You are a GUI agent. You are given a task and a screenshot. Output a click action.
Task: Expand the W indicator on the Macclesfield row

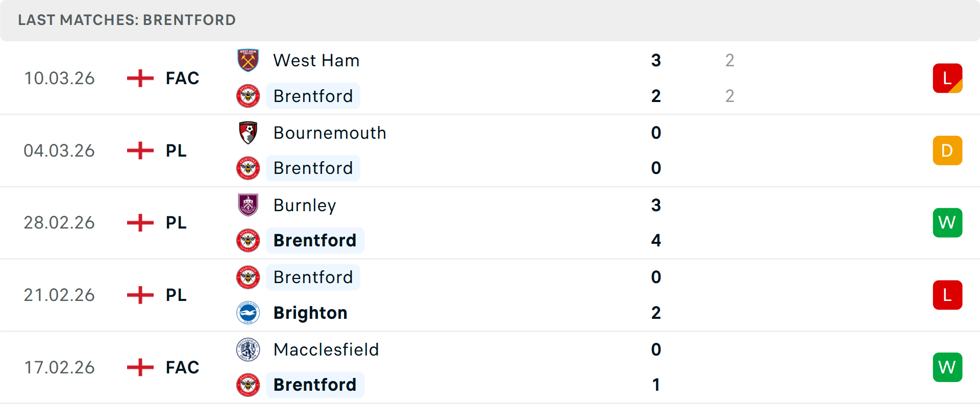pyautogui.click(x=948, y=367)
